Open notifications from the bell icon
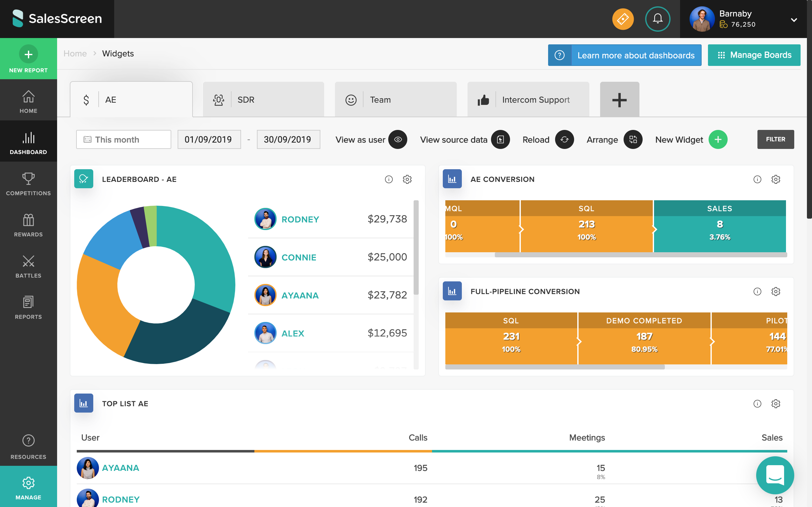 (657, 19)
